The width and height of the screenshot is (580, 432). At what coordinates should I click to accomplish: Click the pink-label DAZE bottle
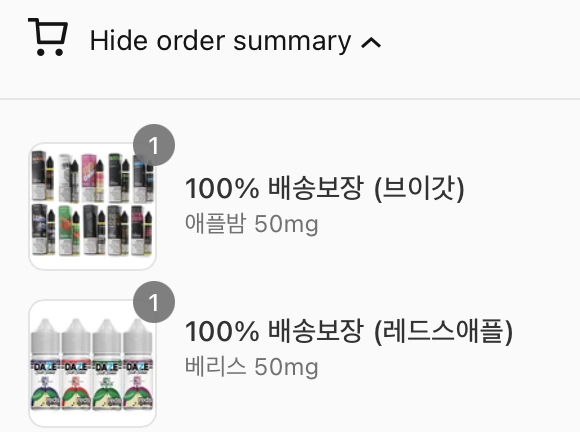(138, 364)
